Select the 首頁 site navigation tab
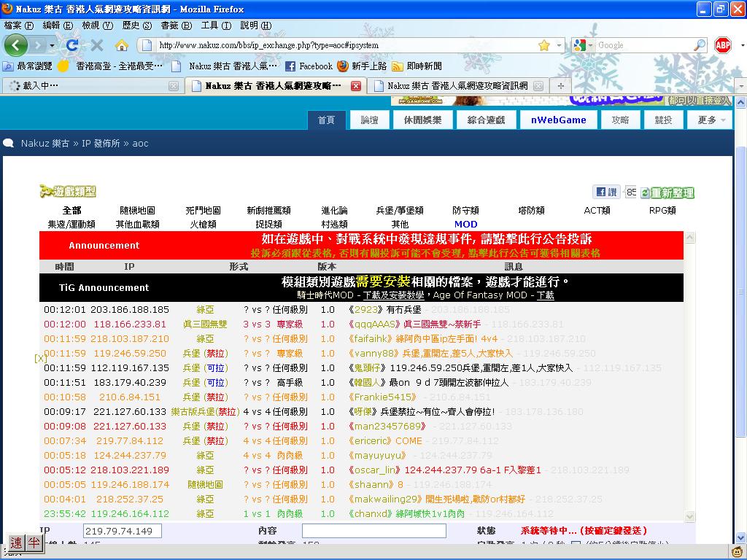 click(x=326, y=120)
